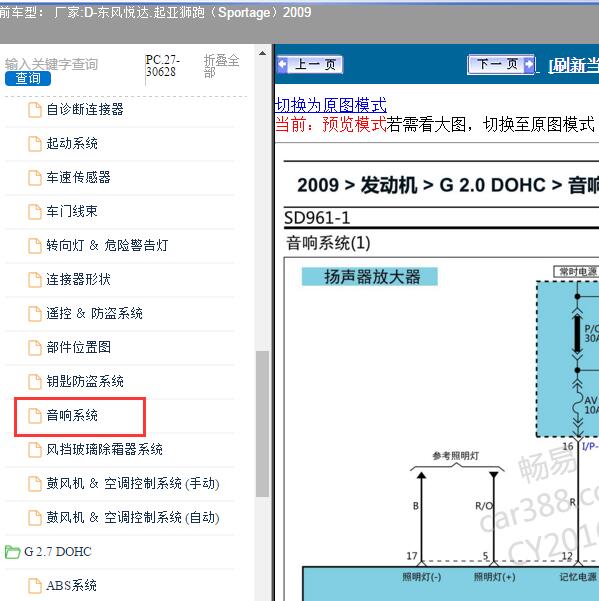
Task: Click the right arrow icon on 下一页
Action: click(529, 64)
